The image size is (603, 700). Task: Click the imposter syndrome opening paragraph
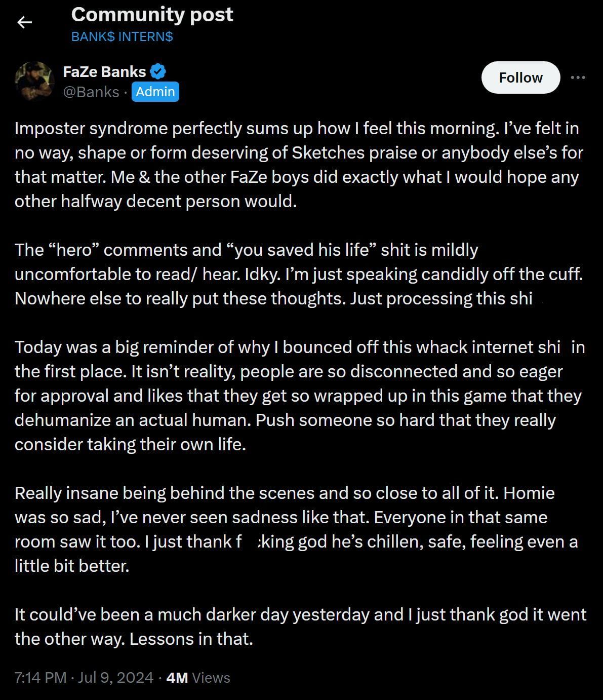click(x=299, y=165)
